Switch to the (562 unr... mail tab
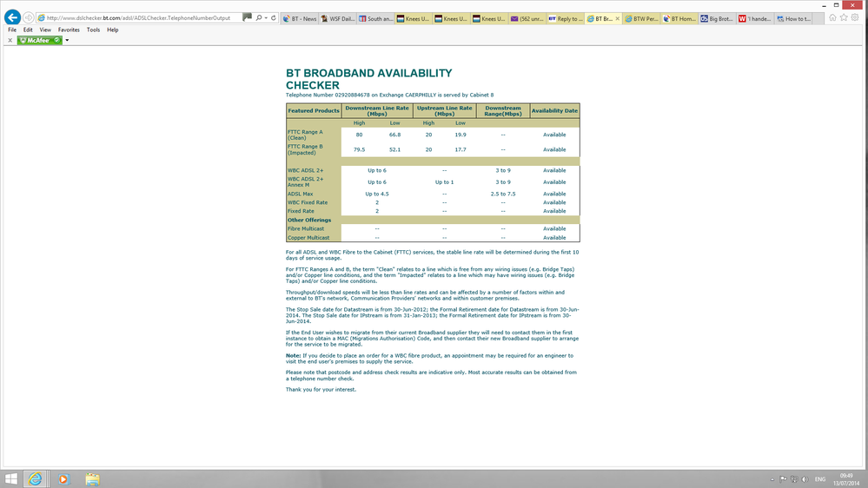Image resolution: width=868 pixels, height=488 pixels. coord(527,19)
